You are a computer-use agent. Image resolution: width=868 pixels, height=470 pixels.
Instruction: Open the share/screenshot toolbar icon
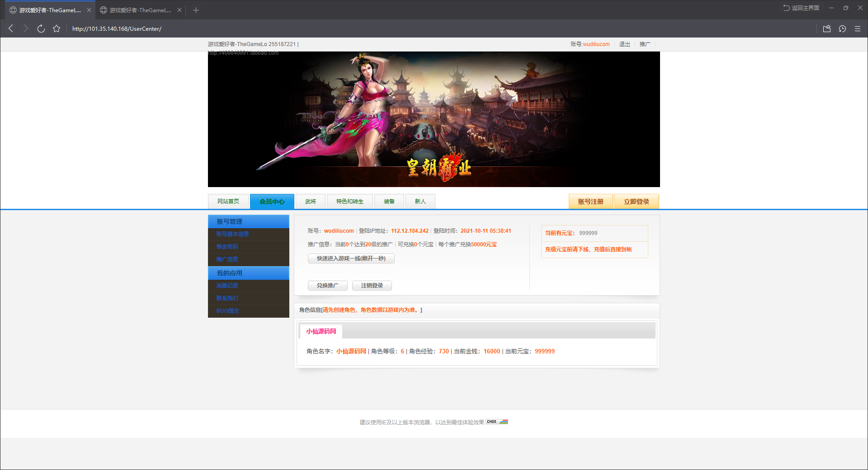click(x=827, y=28)
